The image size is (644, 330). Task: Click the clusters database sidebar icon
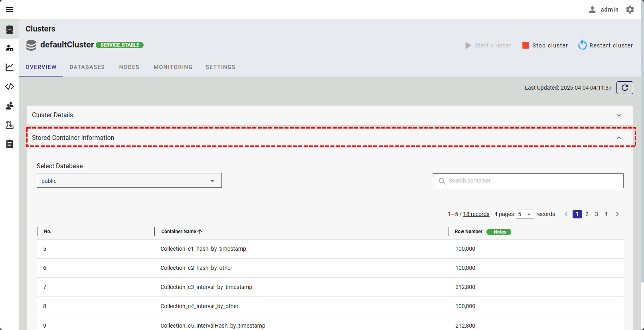coord(10,30)
